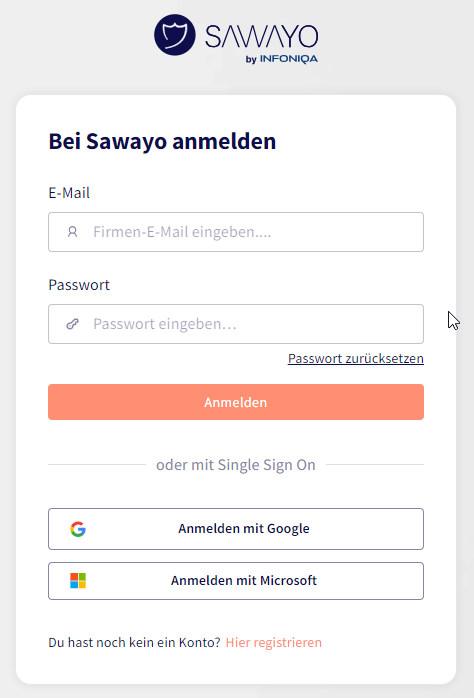Viewport: 474px width, 698px height.
Task: Click the 'oder mit Single Sign On' divider text
Action: [x=236, y=465]
